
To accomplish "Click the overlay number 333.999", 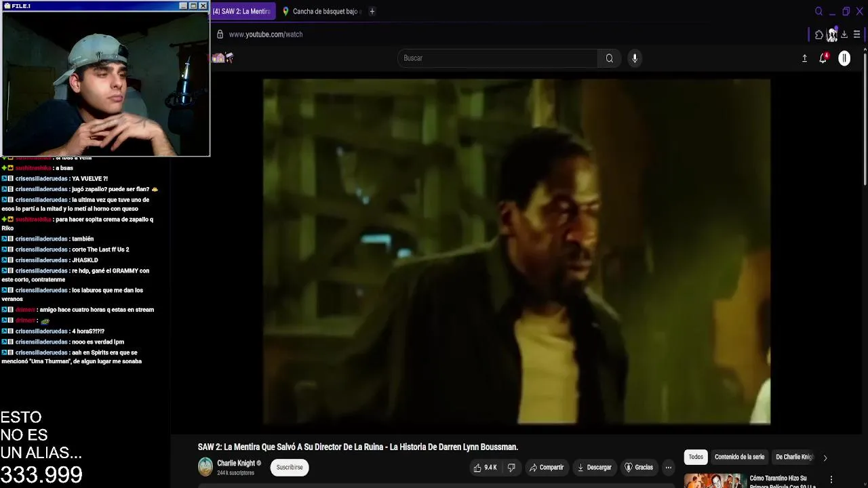I will click(x=41, y=474).
